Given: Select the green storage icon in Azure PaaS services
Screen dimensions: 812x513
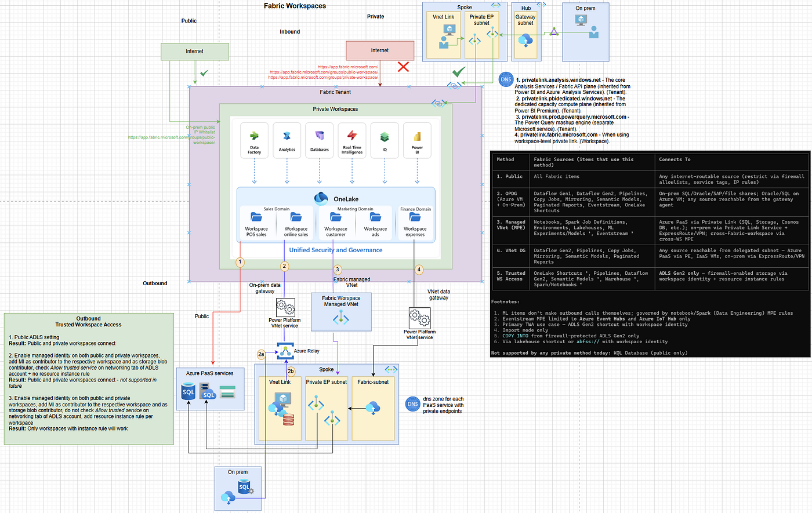Looking at the screenshot, I should click(227, 391).
